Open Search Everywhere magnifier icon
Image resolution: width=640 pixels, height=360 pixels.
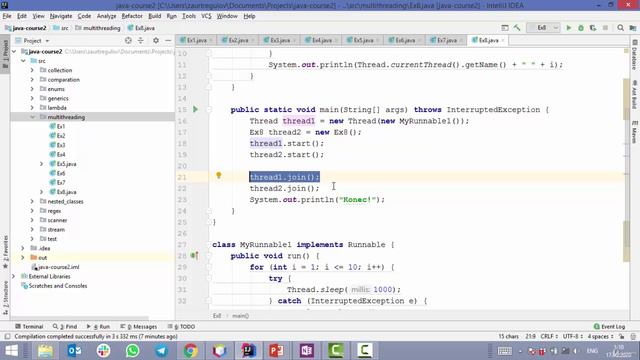click(x=620, y=28)
